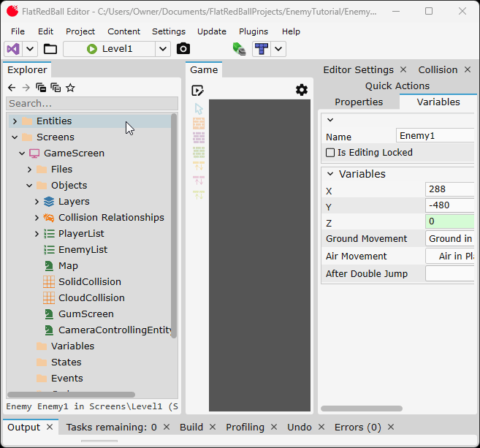The height and width of the screenshot is (448, 480).
Task: Select EnemyList in the Explorer tree
Action: [83, 250]
